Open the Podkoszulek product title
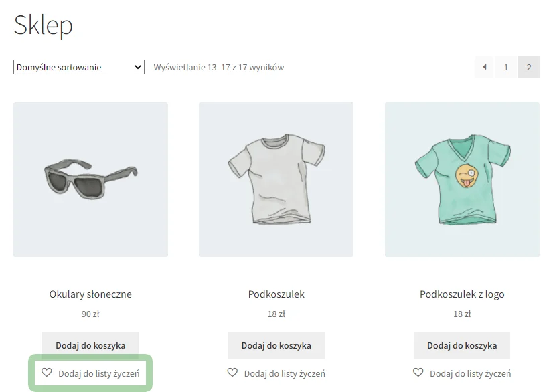This screenshot has width=553, height=392. pyautogui.click(x=276, y=294)
